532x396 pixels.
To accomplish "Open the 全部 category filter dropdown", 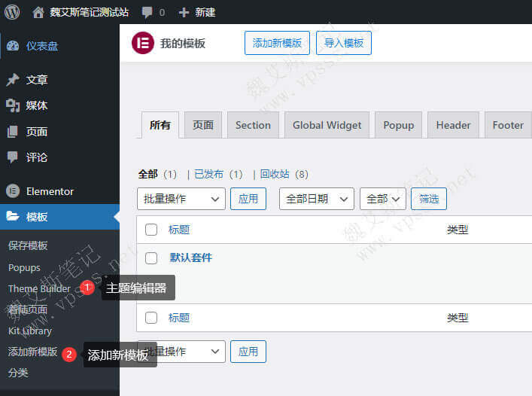I will pos(383,199).
